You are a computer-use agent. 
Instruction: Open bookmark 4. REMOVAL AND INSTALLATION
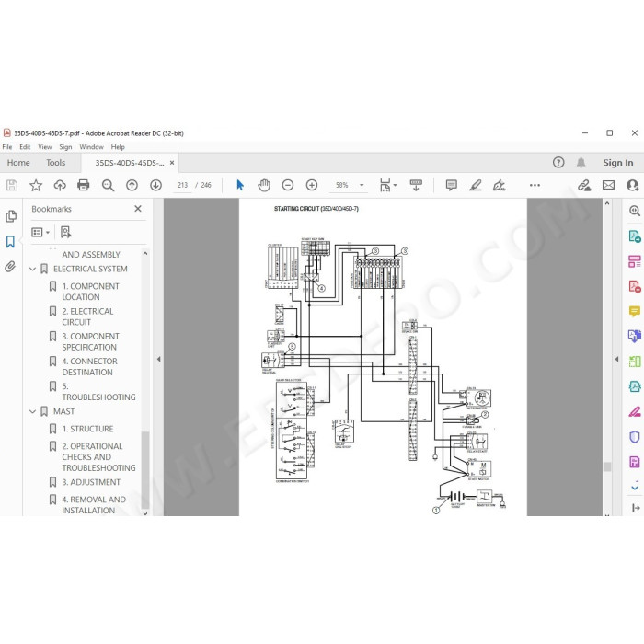click(94, 505)
